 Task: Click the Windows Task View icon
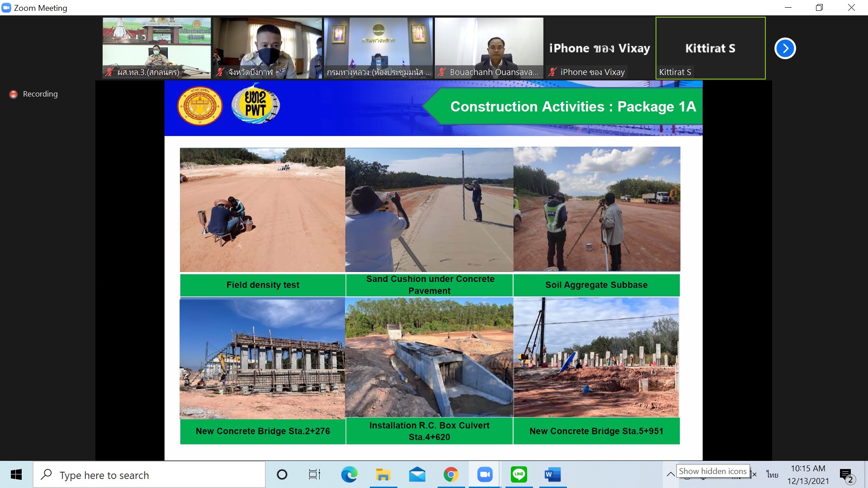click(314, 474)
